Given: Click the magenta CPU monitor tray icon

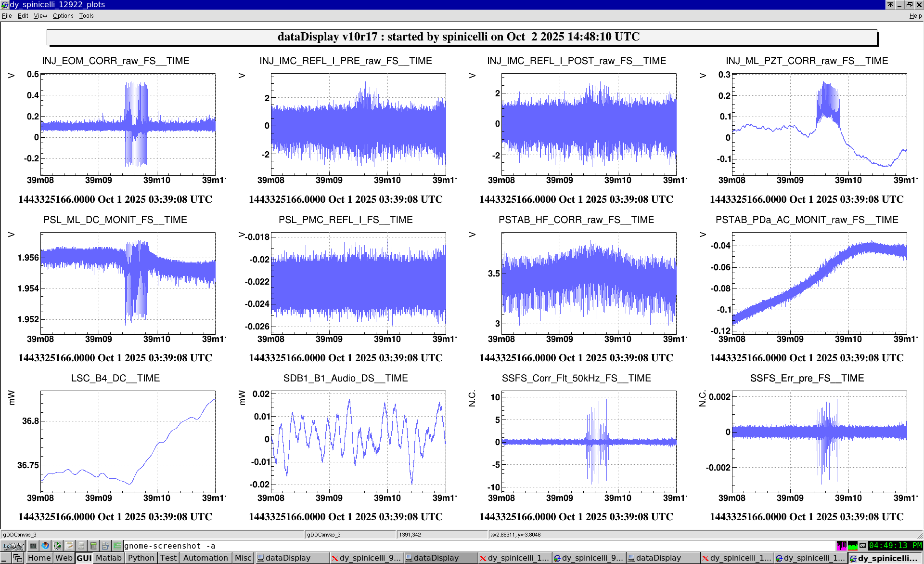Looking at the screenshot, I should click(841, 546).
